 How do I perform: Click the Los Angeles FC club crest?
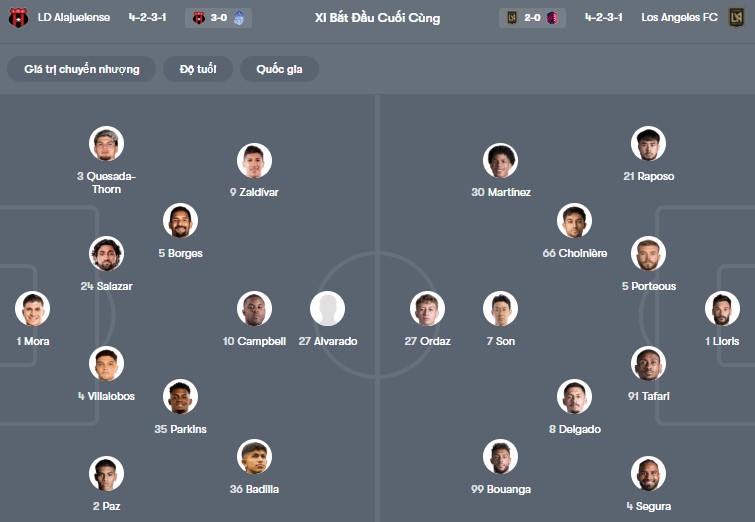(736, 18)
